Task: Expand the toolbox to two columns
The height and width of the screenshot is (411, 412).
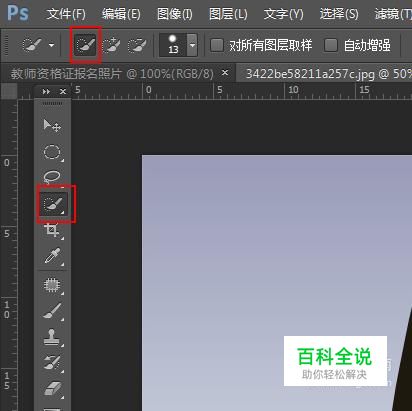Action: pyautogui.click(x=46, y=91)
